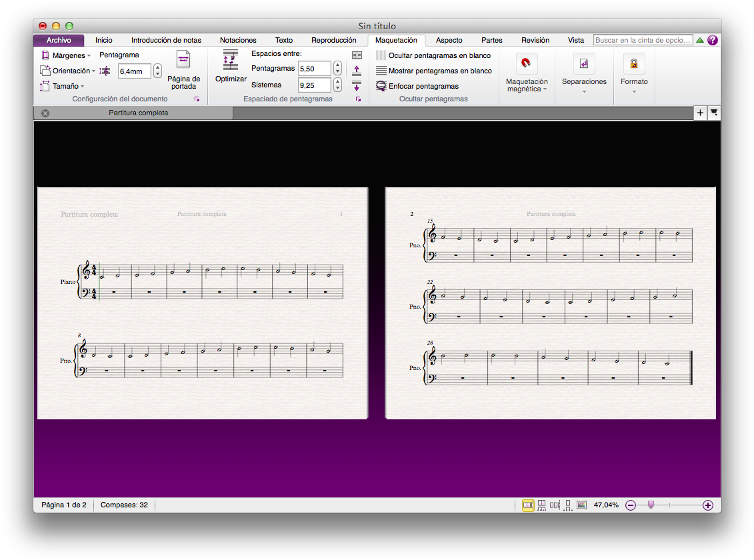Open the Márgenes options

pos(66,55)
